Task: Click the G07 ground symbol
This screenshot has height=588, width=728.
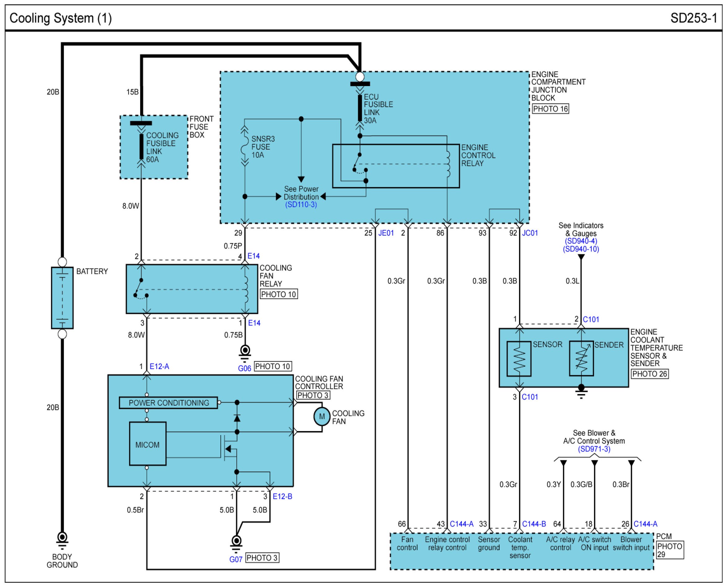Action: pos(236,541)
